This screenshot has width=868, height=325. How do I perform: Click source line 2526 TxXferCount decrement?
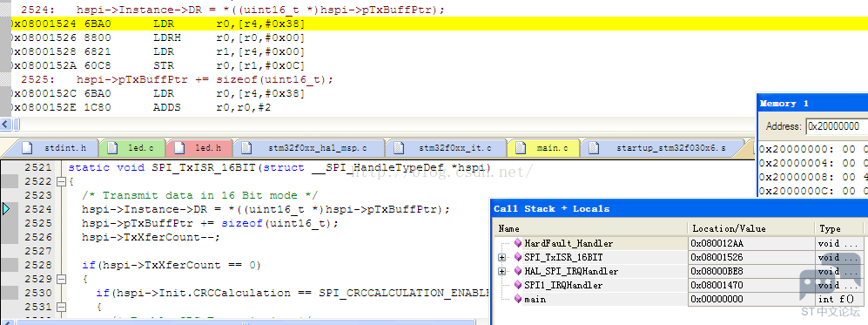click(151, 237)
